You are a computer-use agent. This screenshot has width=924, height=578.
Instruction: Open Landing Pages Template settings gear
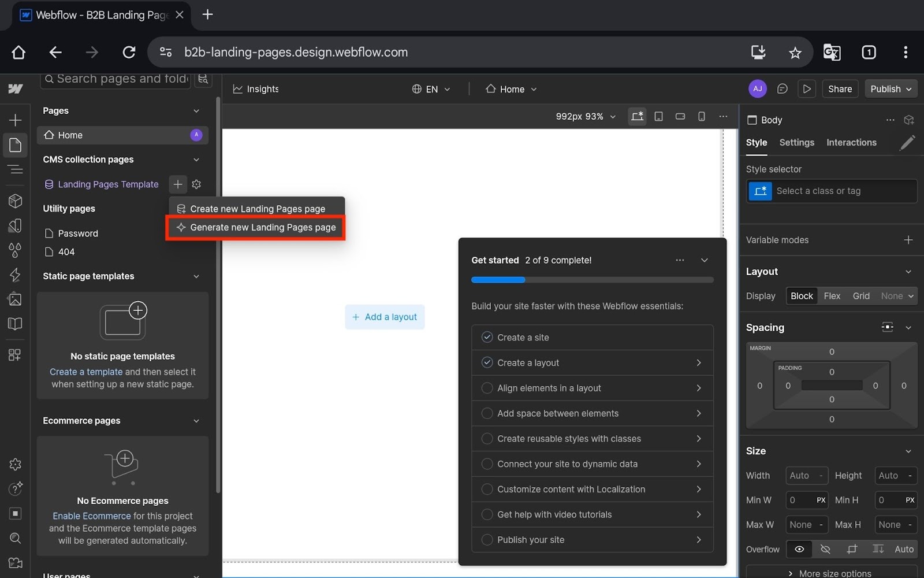[x=196, y=184]
